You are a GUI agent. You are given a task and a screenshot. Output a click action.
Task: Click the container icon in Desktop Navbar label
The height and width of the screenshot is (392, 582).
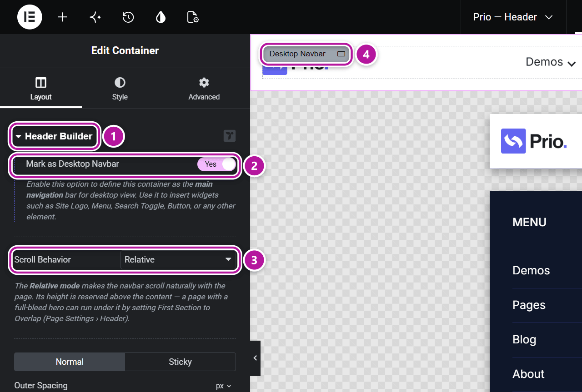[x=341, y=54]
